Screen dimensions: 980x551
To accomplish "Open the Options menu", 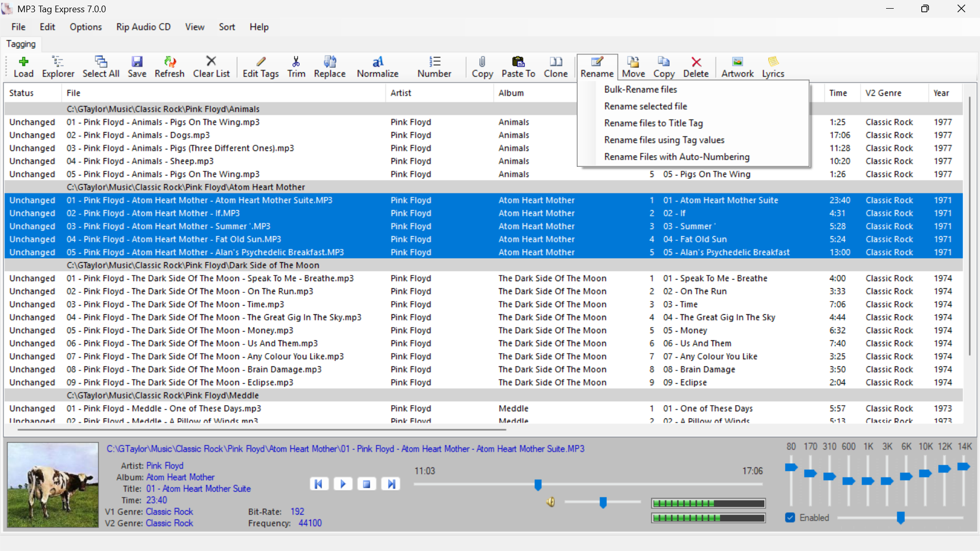I will pyautogui.click(x=86, y=27).
